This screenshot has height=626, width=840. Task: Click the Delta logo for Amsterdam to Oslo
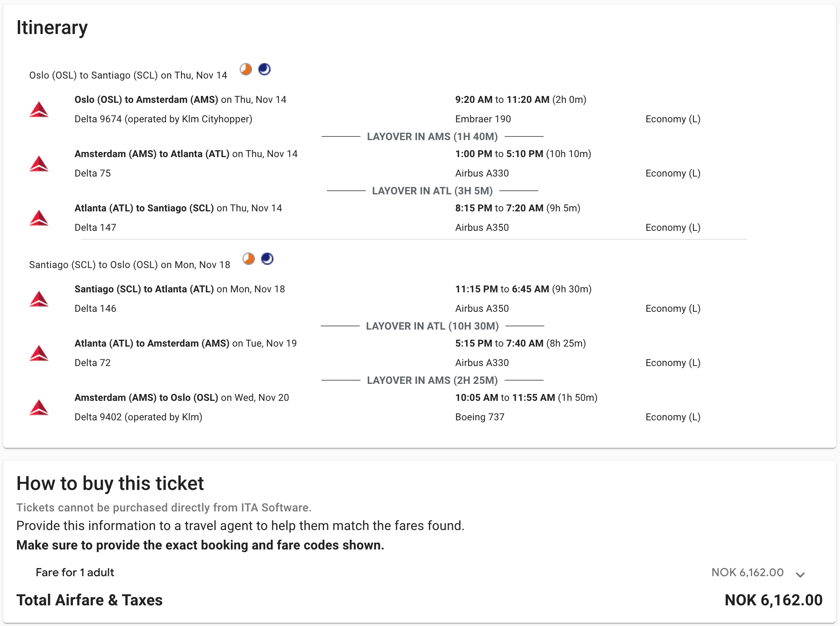click(39, 407)
